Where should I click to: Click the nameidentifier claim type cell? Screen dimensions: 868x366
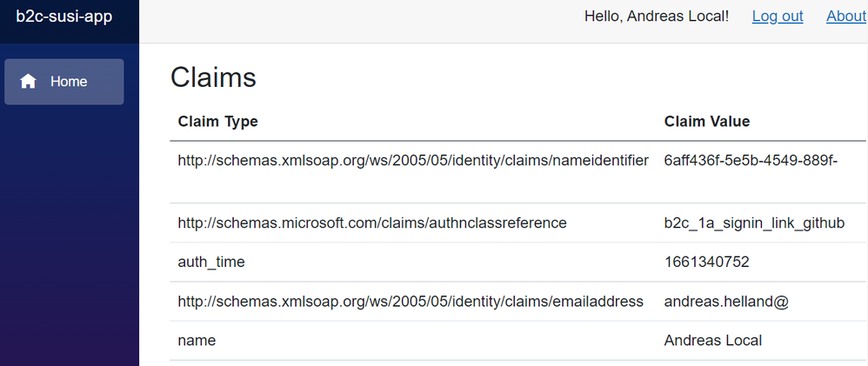point(412,161)
